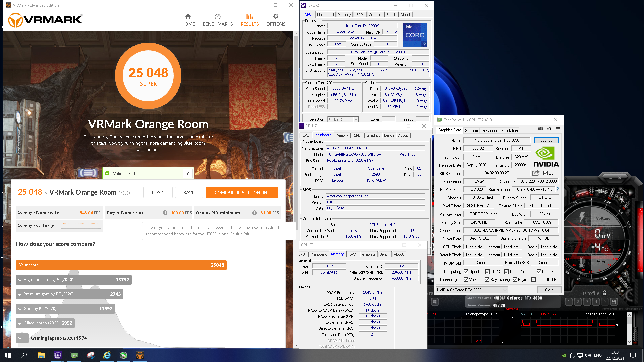Click the GPU-Z BIOS export share icon
This screenshot has height=362, width=644.
536,173
